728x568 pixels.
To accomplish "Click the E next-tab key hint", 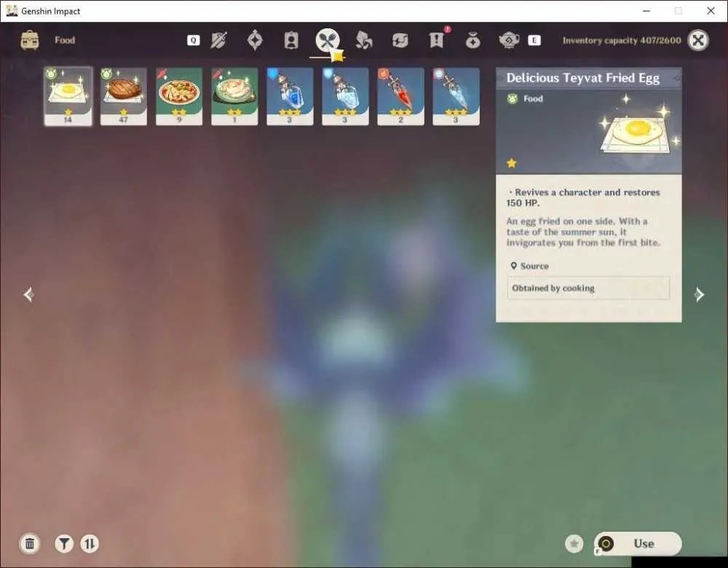I will pyautogui.click(x=534, y=40).
